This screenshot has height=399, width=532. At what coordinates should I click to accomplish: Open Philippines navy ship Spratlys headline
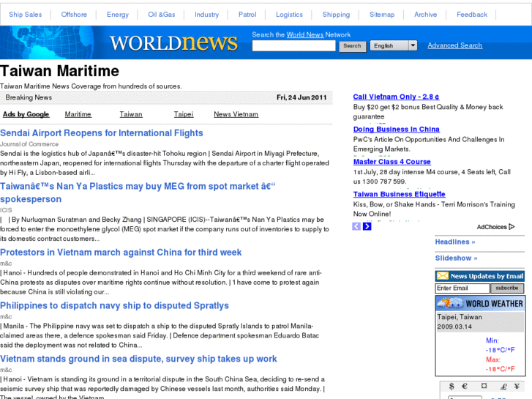[114, 305]
